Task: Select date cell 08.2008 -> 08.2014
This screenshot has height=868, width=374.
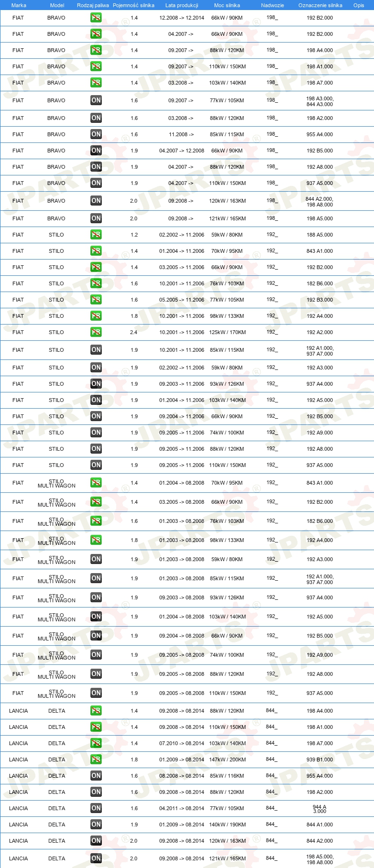Action: pyautogui.click(x=182, y=776)
